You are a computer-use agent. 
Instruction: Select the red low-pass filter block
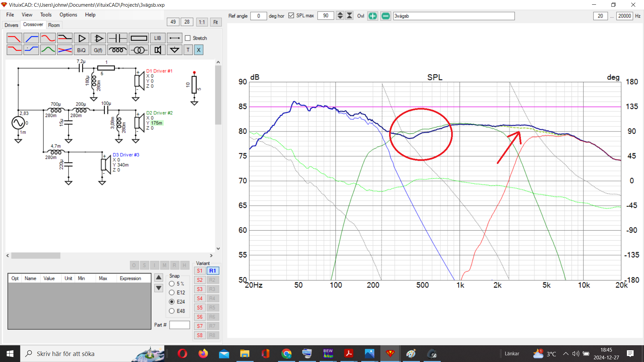14,38
